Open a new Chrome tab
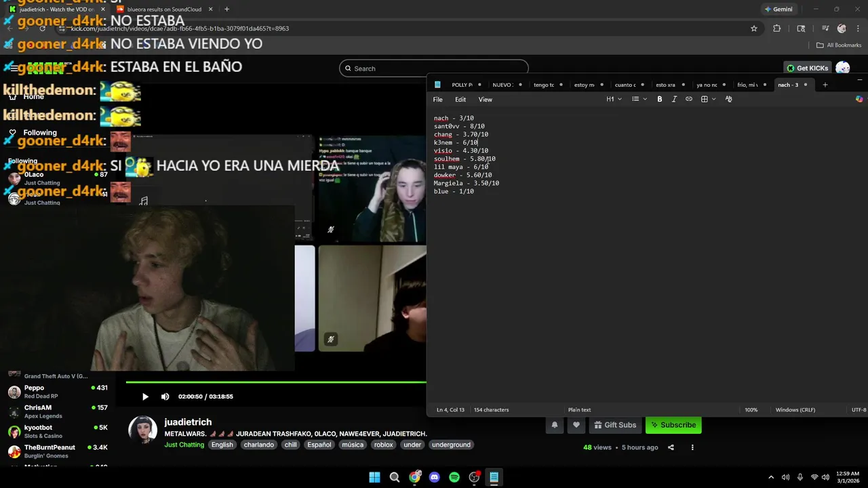 point(226,9)
